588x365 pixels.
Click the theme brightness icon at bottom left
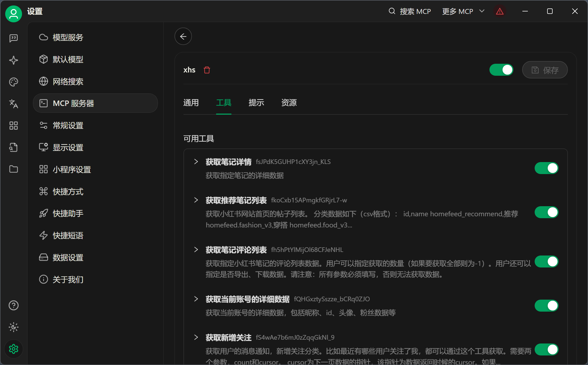(x=14, y=327)
